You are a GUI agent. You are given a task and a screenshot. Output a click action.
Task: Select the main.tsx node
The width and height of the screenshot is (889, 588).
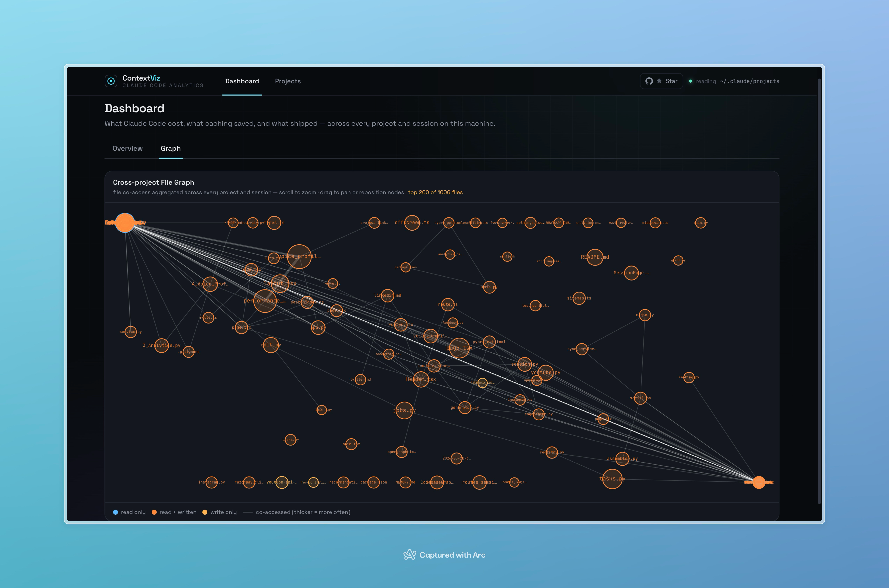click(351, 444)
